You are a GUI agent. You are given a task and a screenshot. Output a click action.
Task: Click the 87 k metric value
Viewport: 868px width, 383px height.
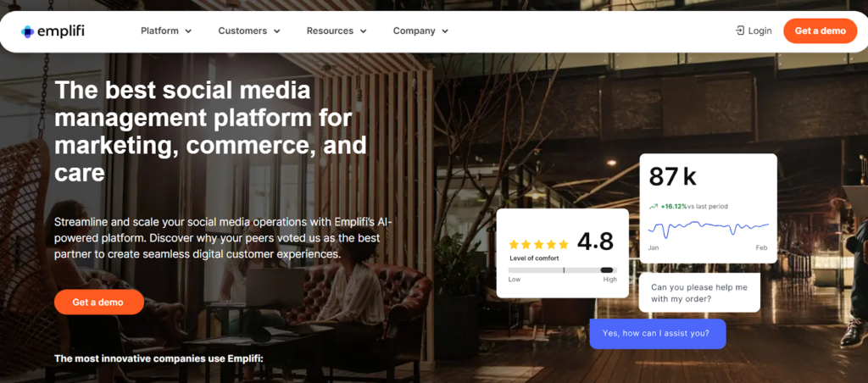click(672, 176)
